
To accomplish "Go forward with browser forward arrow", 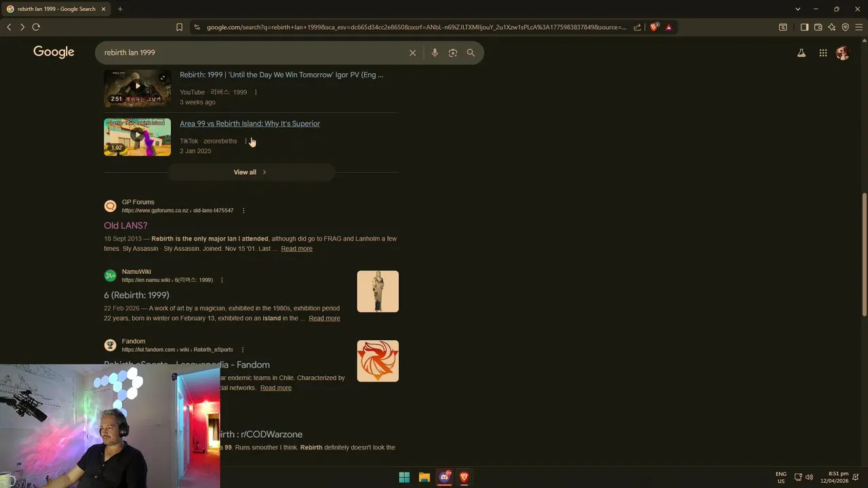I will (22, 27).
